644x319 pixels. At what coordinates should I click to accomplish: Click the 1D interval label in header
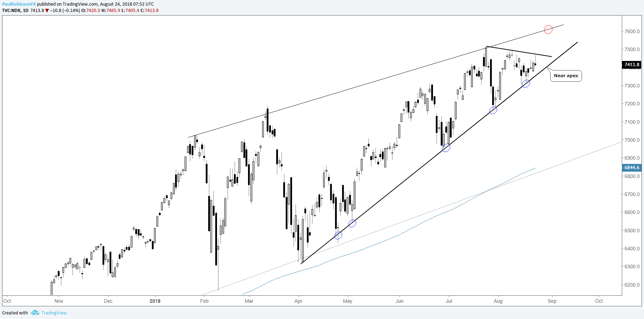(x=26, y=11)
